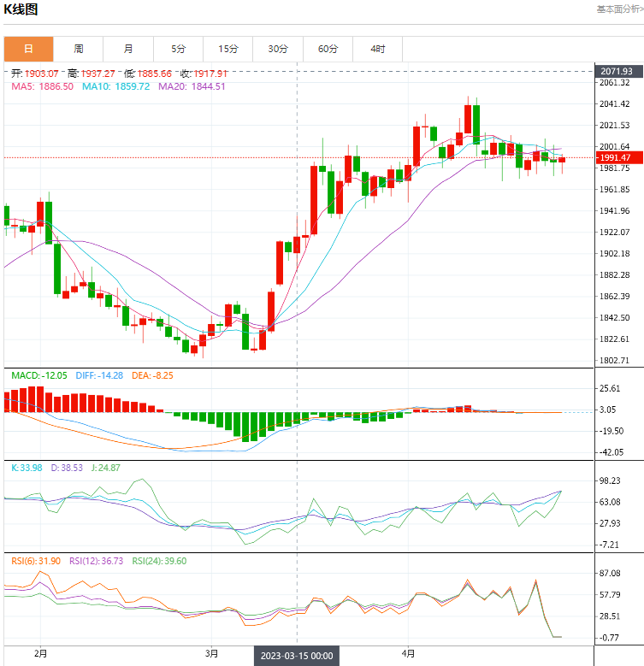The height and width of the screenshot is (666, 644).
Task: Click the 1902.18 price axis label
Action: [614, 254]
